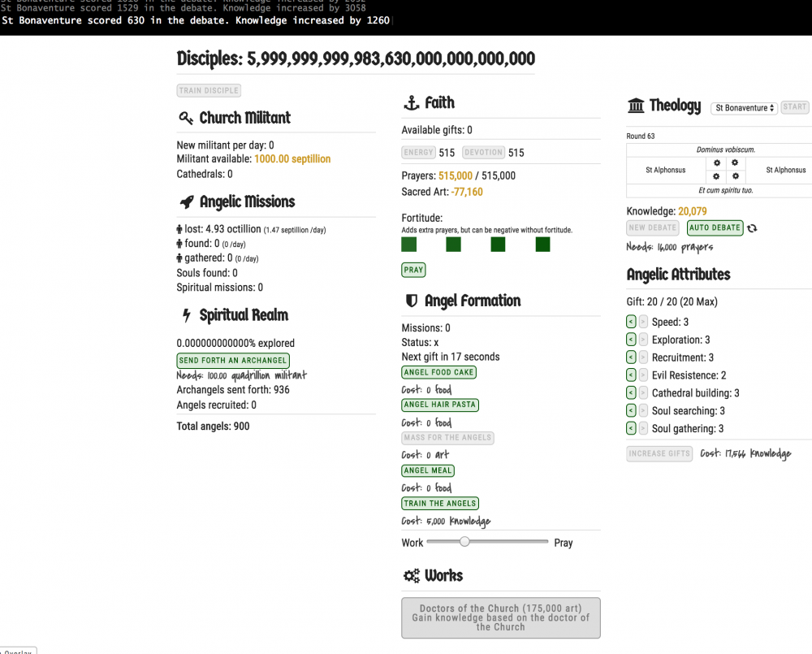Decrease the Exploration attribute
The height and width of the screenshot is (654, 812).
point(631,340)
